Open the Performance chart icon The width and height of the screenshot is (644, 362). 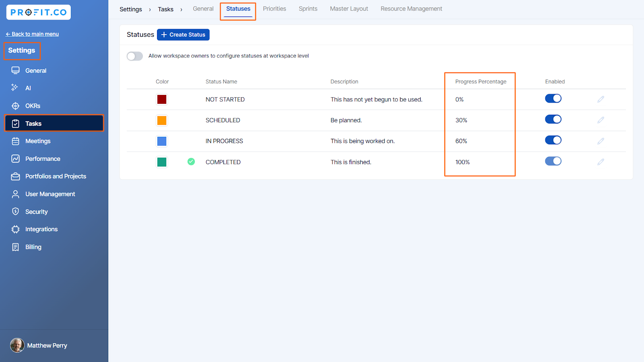15,159
